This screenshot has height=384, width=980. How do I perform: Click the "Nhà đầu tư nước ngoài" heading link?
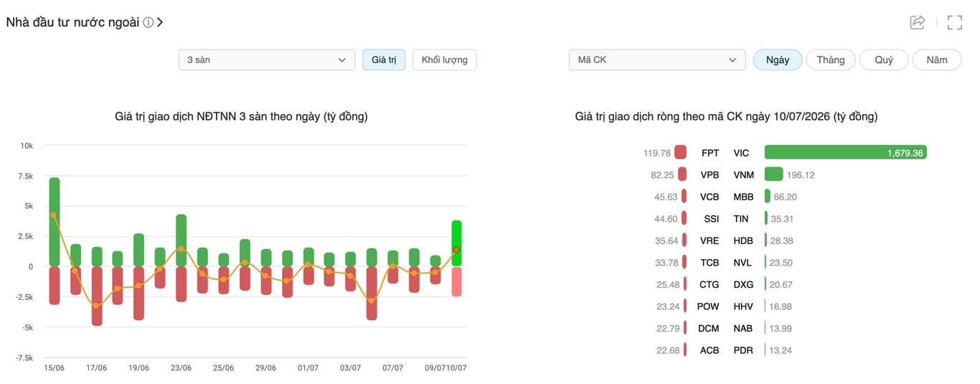(72, 22)
